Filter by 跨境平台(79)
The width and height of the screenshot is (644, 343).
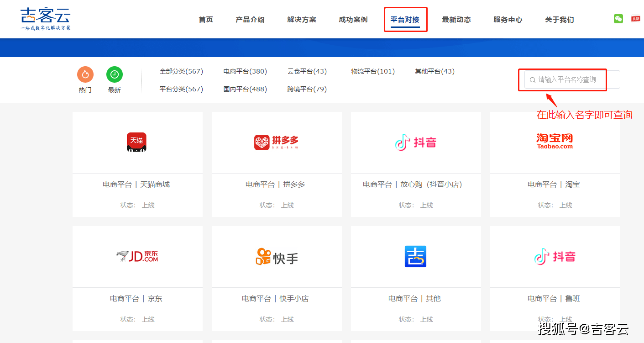point(307,89)
